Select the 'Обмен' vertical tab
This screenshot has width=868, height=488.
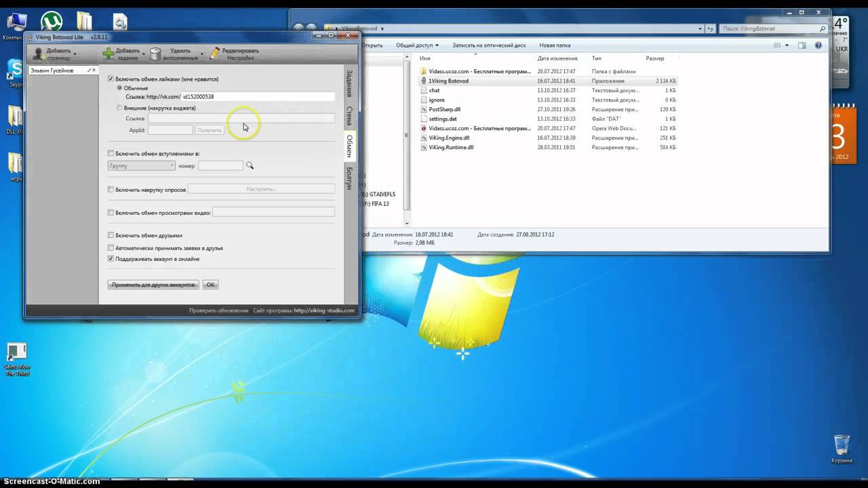[350, 146]
